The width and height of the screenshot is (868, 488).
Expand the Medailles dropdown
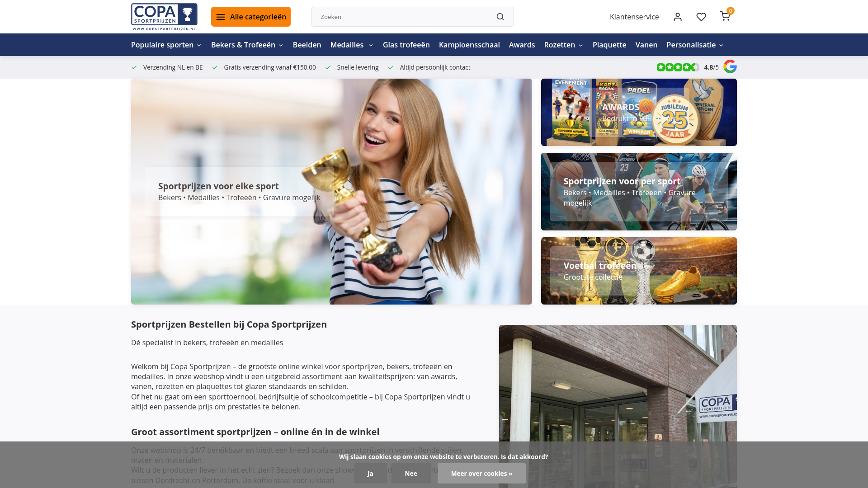point(352,45)
